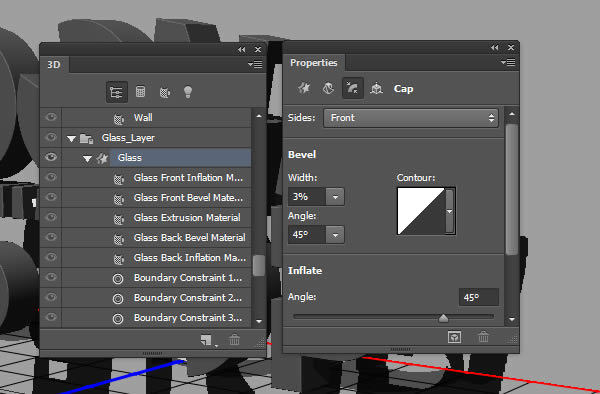Collapse the 3D panel with double arrows
The width and height of the screenshot is (600, 394).
click(241, 49)
